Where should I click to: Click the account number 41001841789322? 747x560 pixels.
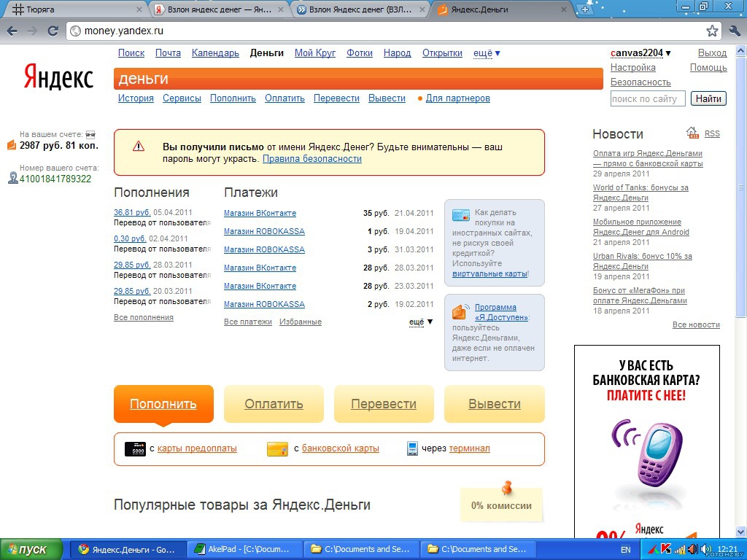(x=55, y=179)
